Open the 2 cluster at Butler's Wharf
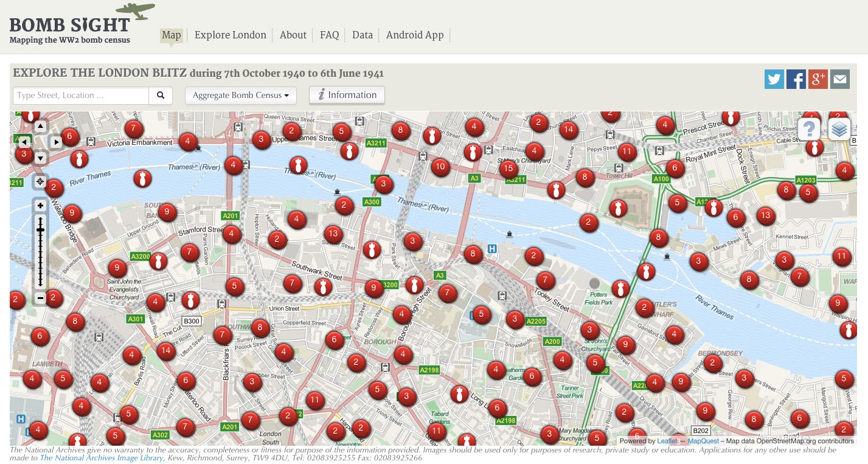Image resolution: width=868 pixels, height=464 pixels. 644,308
